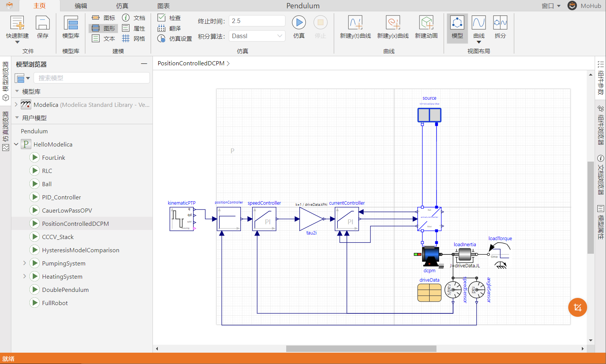Toggle the Icon (图标) view layer
The height and width of the screenshot is (364, 606).
click(x=103, y=18)
